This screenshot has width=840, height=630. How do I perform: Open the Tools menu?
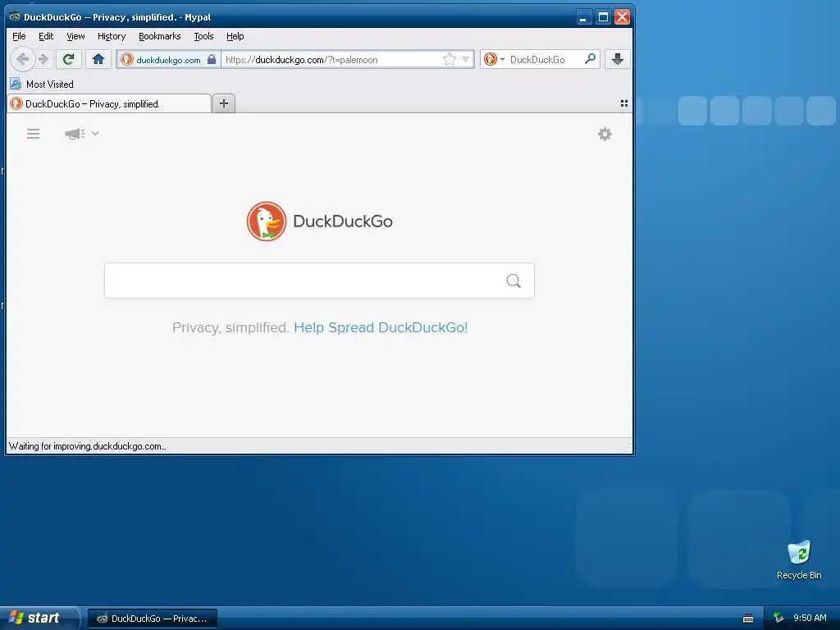[203, 36]
